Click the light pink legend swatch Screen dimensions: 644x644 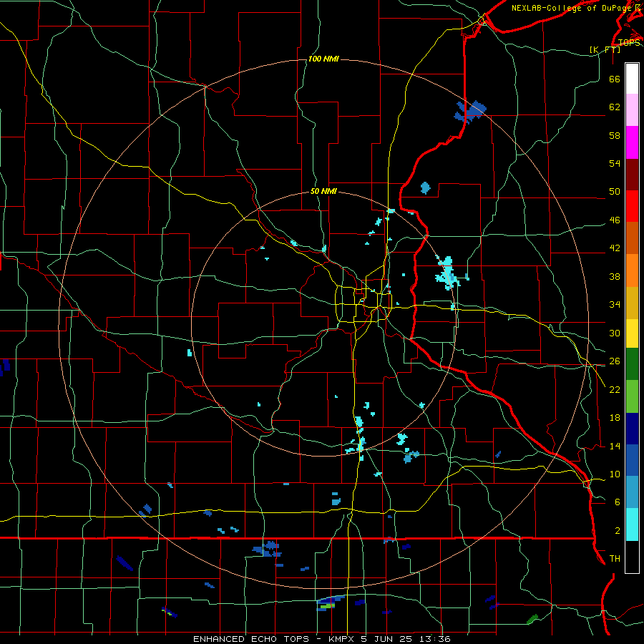tap(632, 109)
